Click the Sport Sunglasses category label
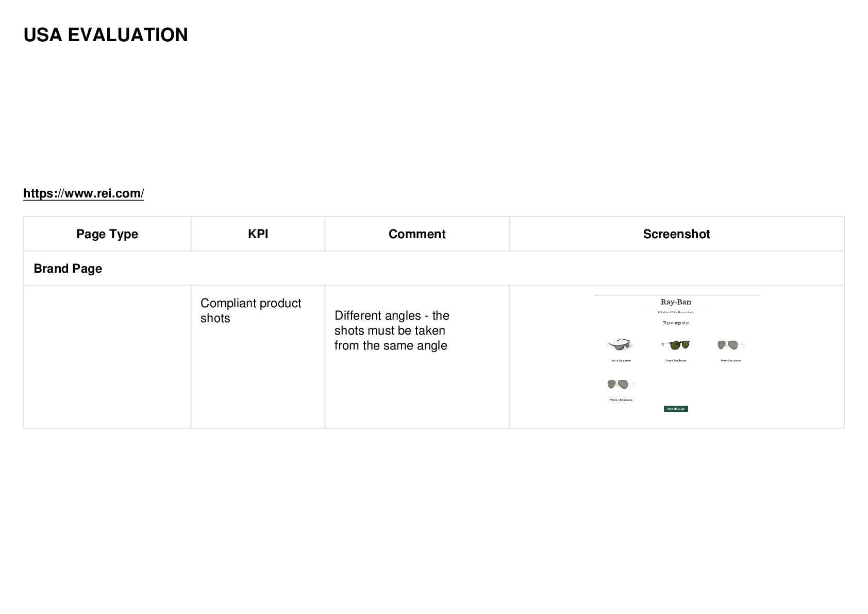The image size is (868, 614). (621, 360)
